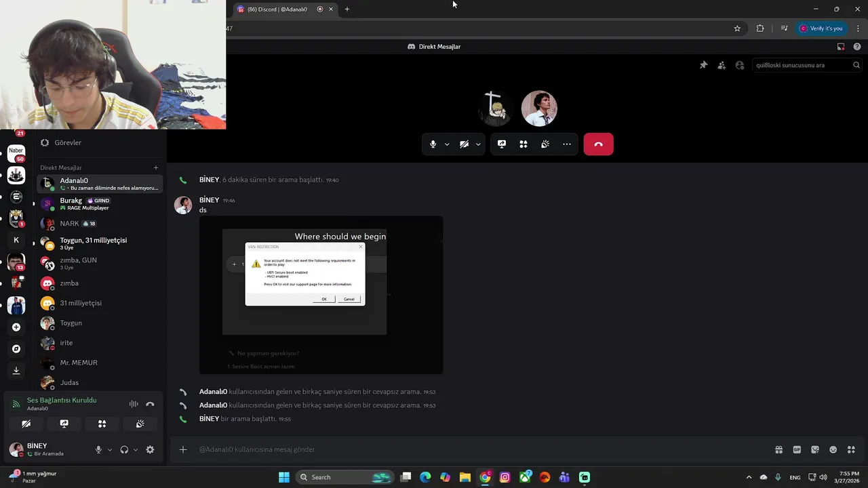Click BİNEY username on ds message
The image size is (868, 488).
pyautogui.click(x=209, y=200)
